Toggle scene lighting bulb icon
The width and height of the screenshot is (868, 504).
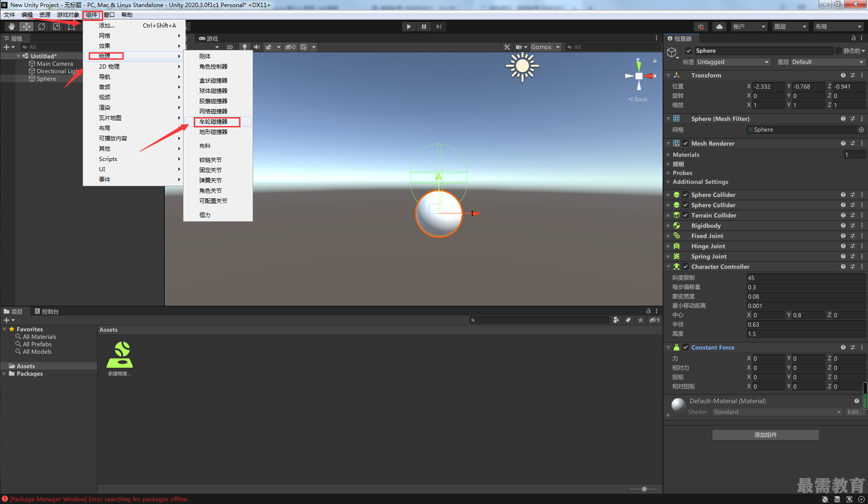coord(244,47)
